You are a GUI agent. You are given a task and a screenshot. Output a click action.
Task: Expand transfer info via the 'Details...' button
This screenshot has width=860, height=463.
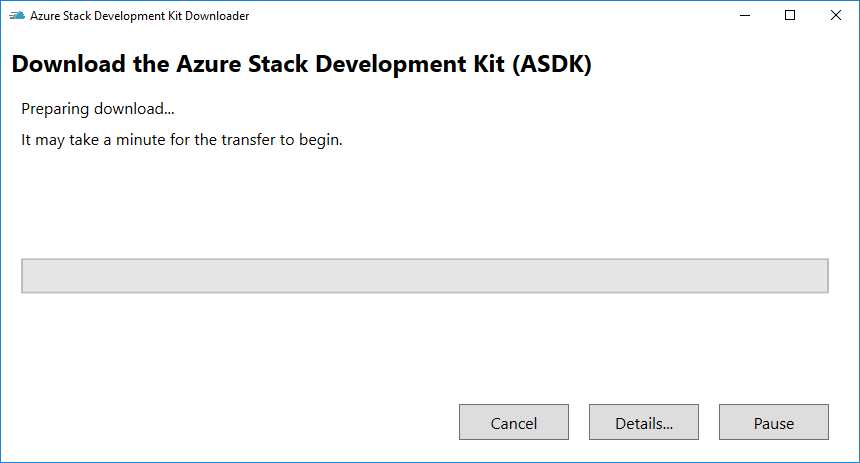click(643, 422)
